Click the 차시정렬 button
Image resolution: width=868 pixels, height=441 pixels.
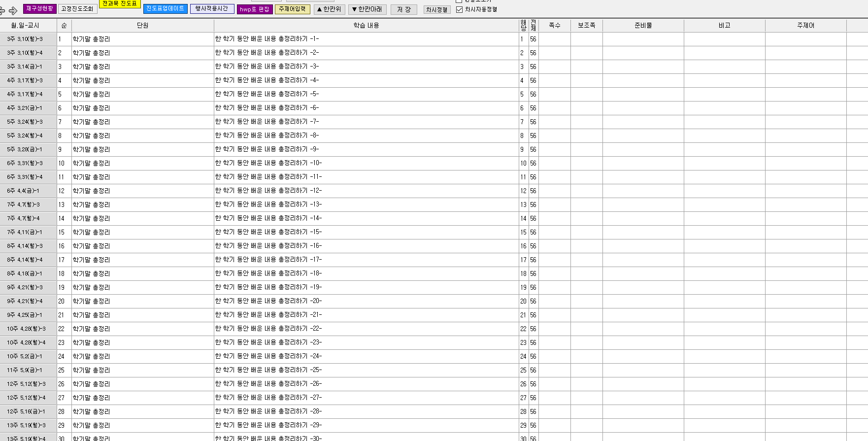click(x=437, y=10)
